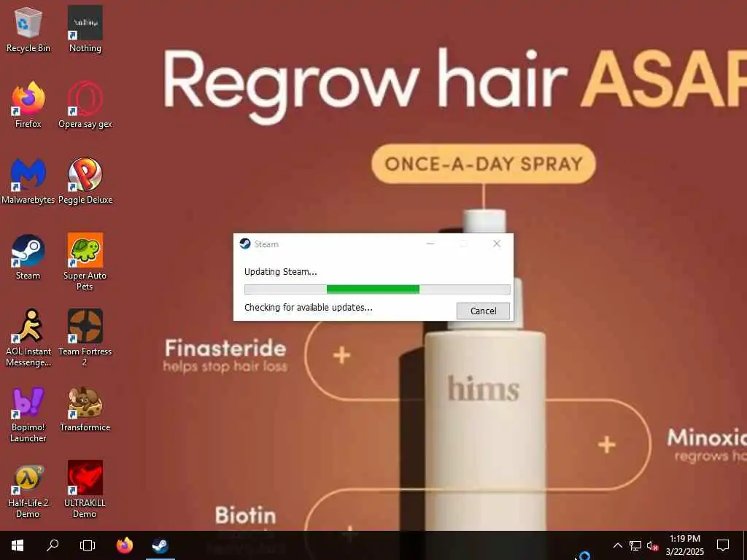Click the 'Updating Steam...' text
This screenshot has height=560, width=747.
click(281, 272)
